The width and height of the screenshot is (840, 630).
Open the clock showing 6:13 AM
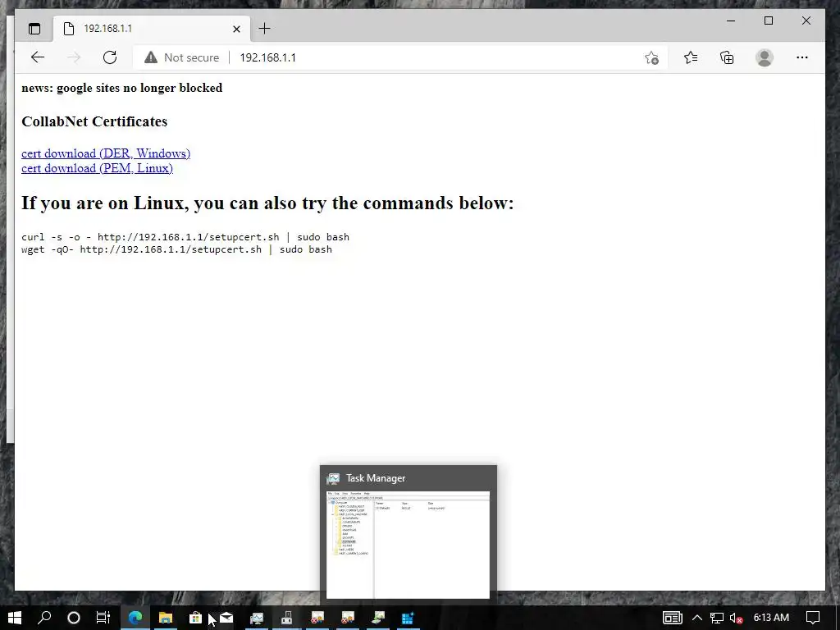coord(771,618)
